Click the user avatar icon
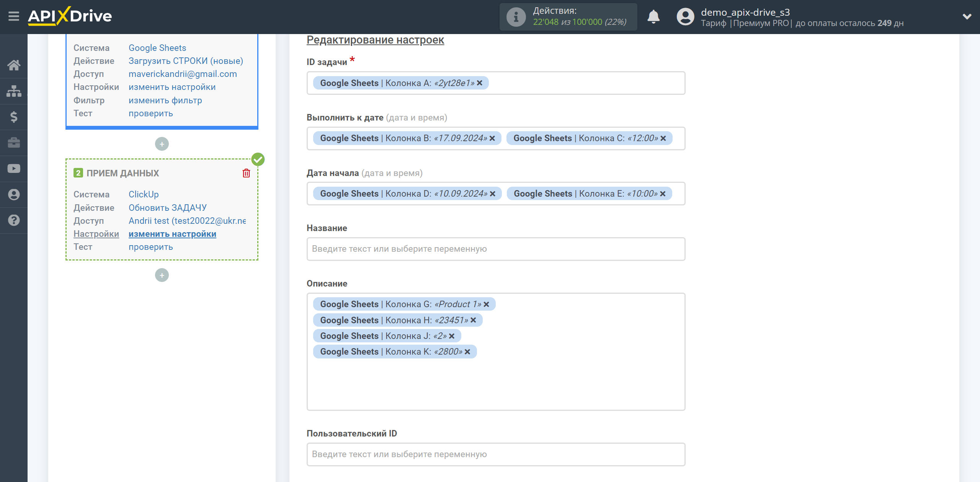 tap(685, 17)
